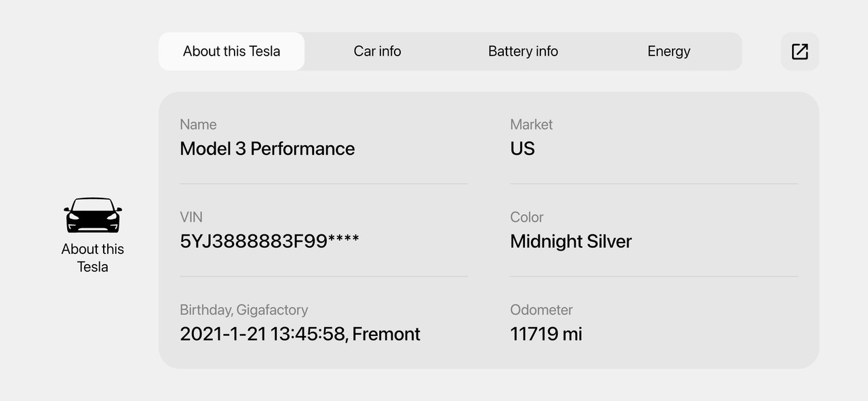
Task: Open the Battery info tab
Action: click(523, 51)
